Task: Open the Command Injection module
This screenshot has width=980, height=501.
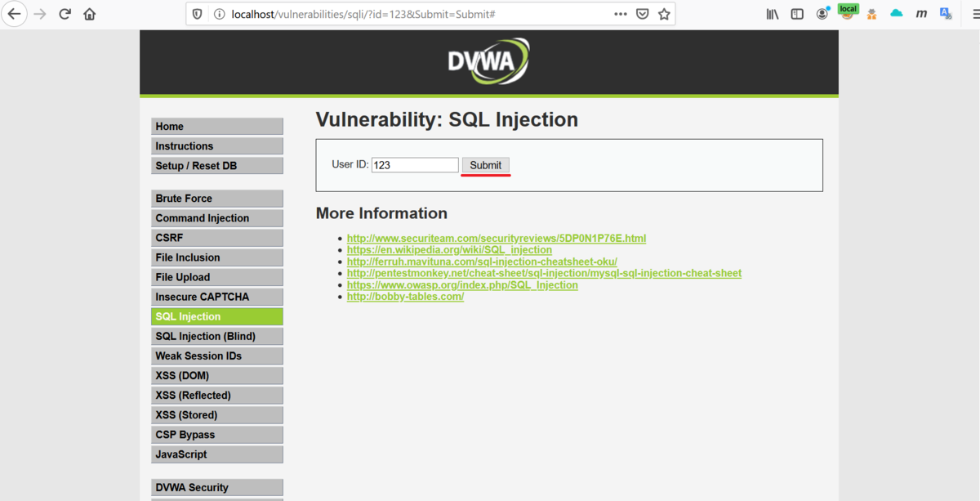Action: (x=217, y=218)
